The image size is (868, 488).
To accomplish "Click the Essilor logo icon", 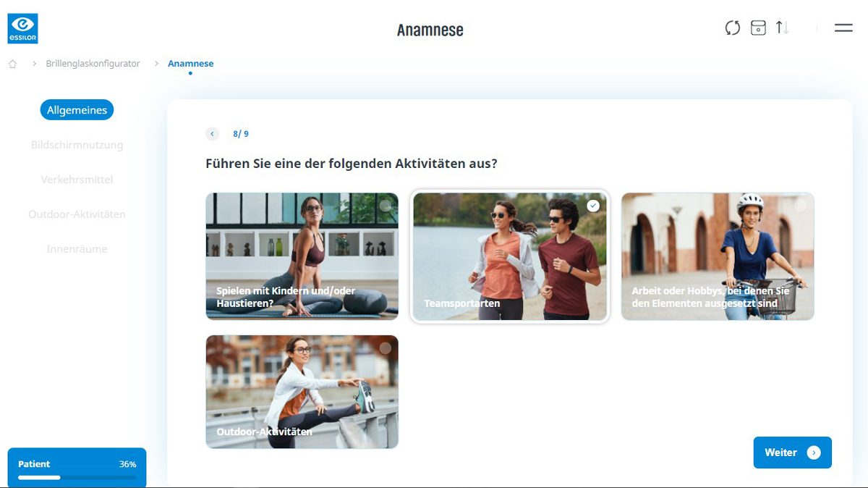I will tap(22, 28).
